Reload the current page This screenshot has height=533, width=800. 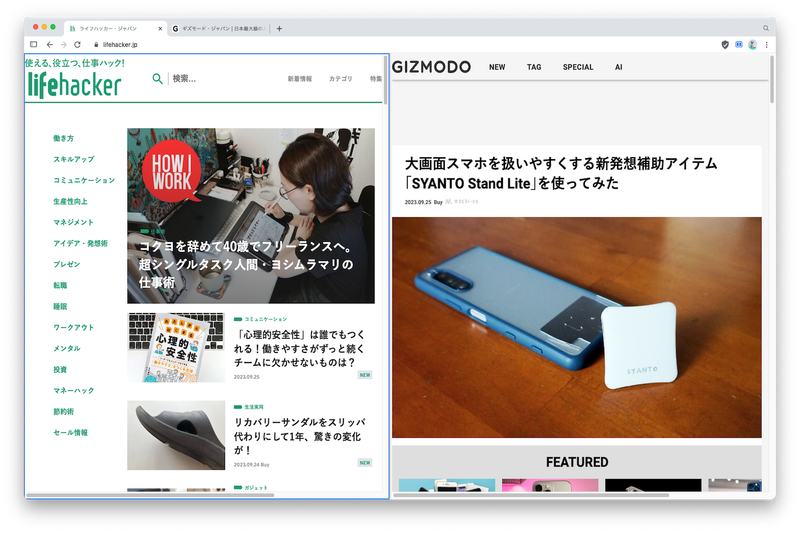(78, 44)
